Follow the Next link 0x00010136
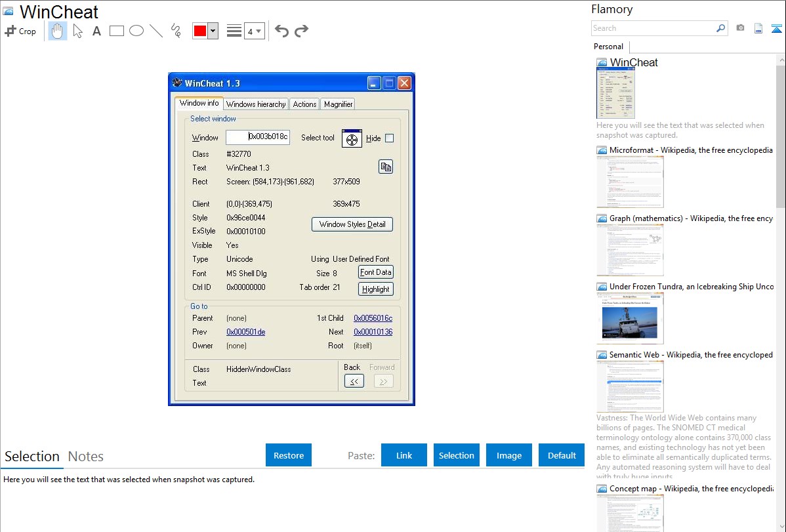This screenshot has height=532, width=786. (x=373, y=332)
